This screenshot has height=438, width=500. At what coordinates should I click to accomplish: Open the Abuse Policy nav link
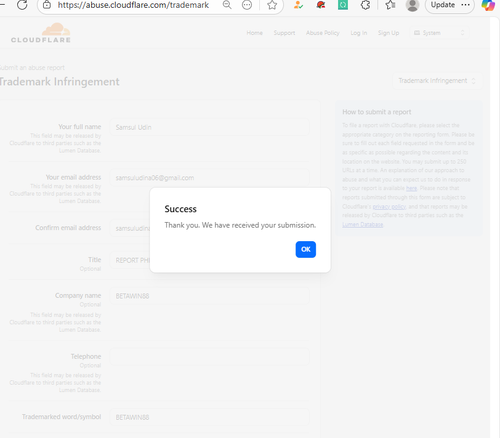tap(323, 33)
